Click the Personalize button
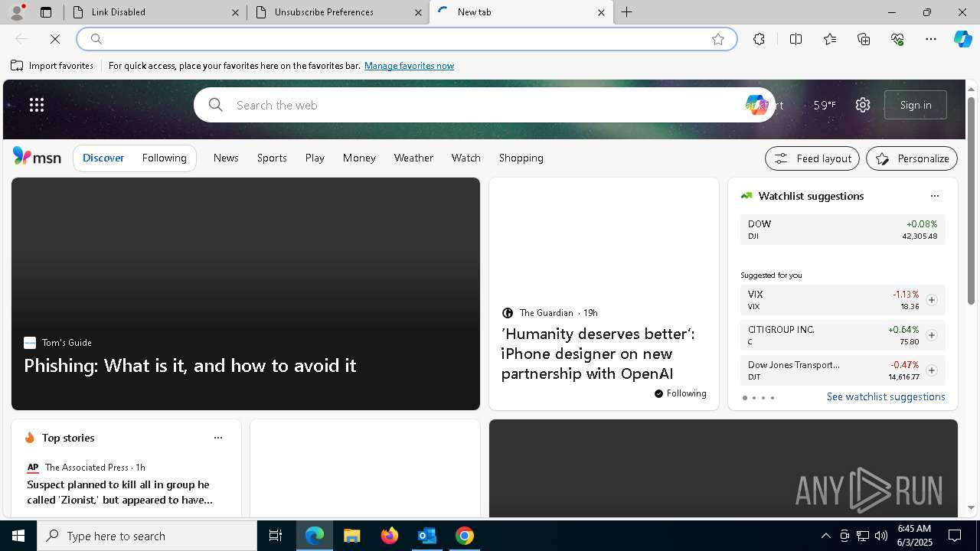The width and height of the screenshot is (980, 551). point(912,158)
